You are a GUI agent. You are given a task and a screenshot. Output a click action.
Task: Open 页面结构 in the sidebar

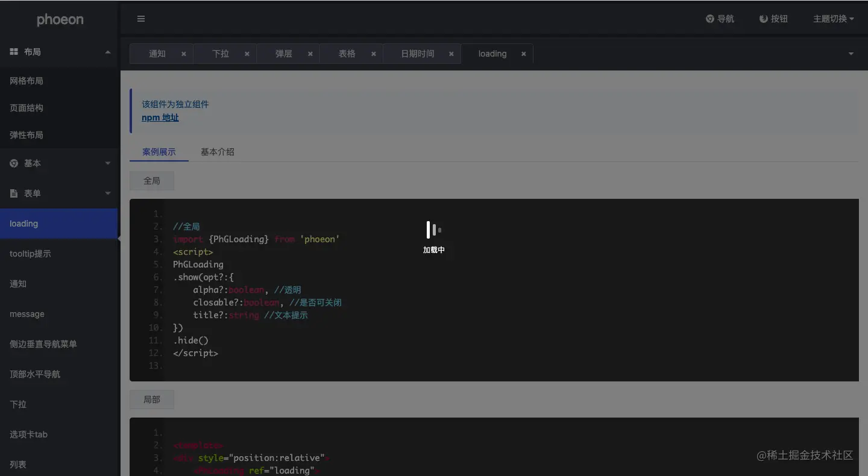click(x=59, y=108)
